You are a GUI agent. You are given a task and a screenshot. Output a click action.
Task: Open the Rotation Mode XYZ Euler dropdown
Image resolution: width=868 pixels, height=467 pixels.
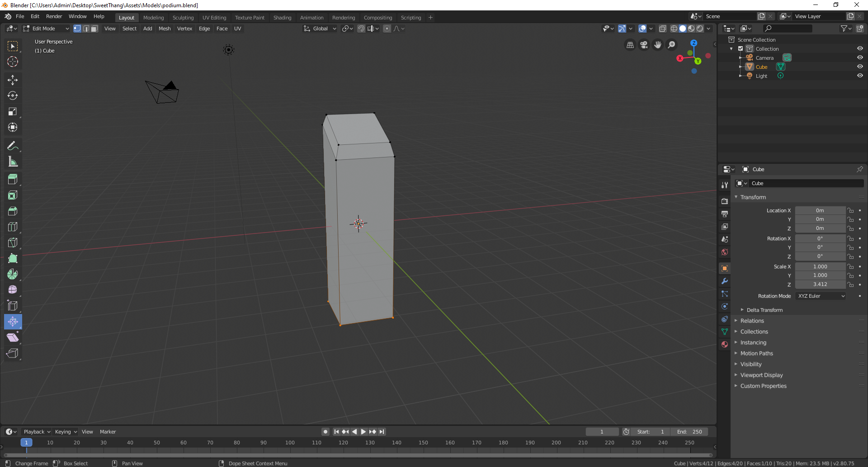click(821, 296)
